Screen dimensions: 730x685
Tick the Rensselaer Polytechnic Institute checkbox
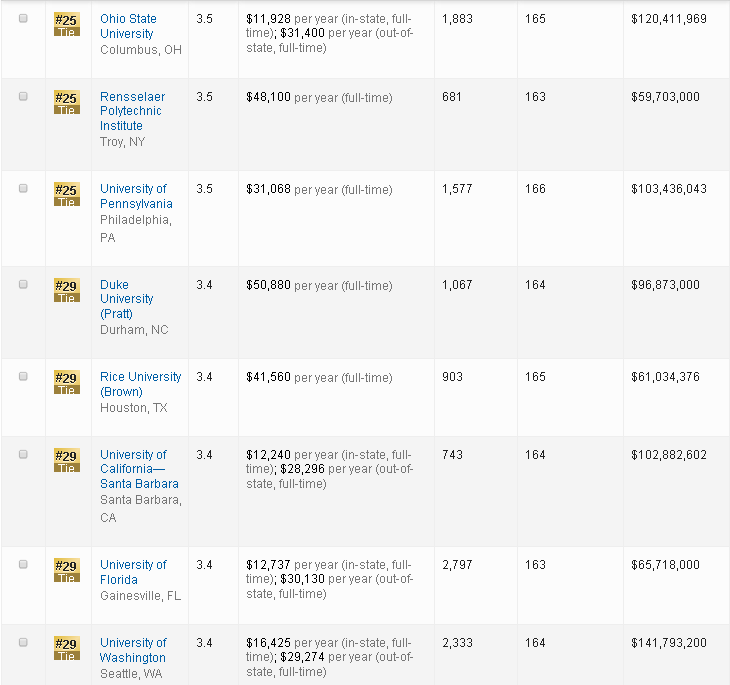(24, 97)
